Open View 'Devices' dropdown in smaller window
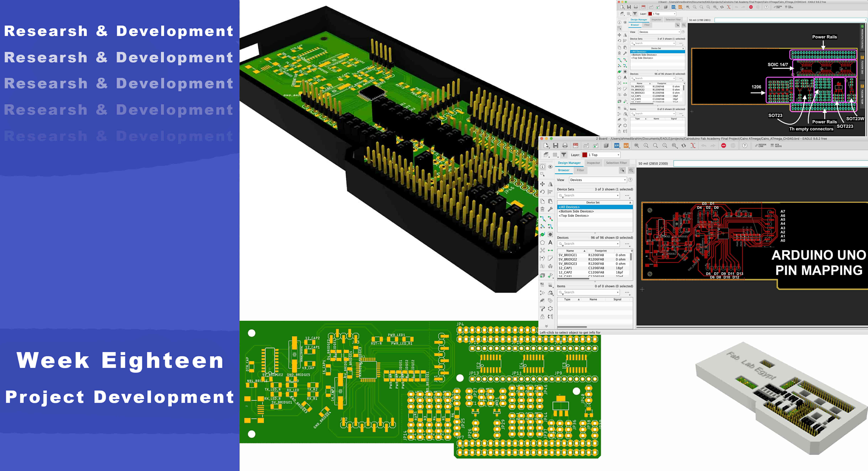 [x=659, y=32]
